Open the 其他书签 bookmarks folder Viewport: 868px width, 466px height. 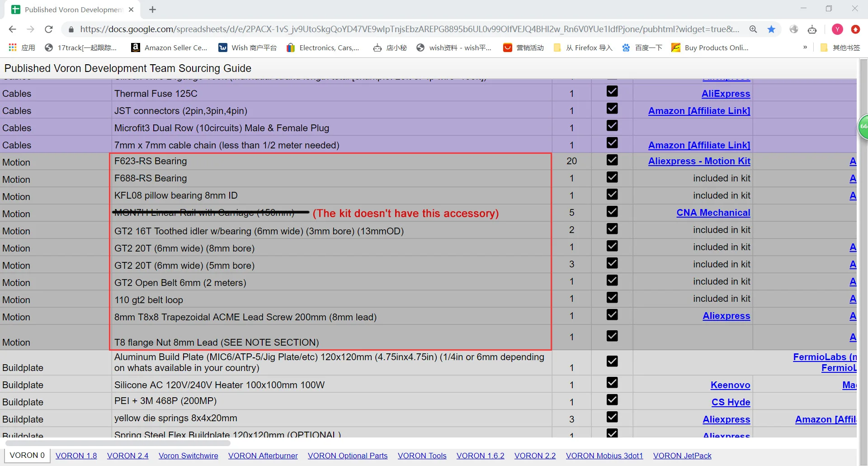(840, 48)
